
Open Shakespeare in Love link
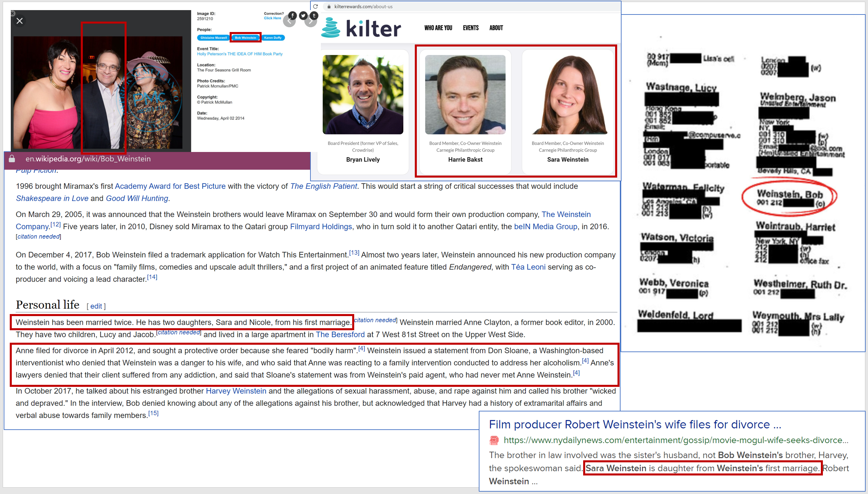[x=52, y=198]
